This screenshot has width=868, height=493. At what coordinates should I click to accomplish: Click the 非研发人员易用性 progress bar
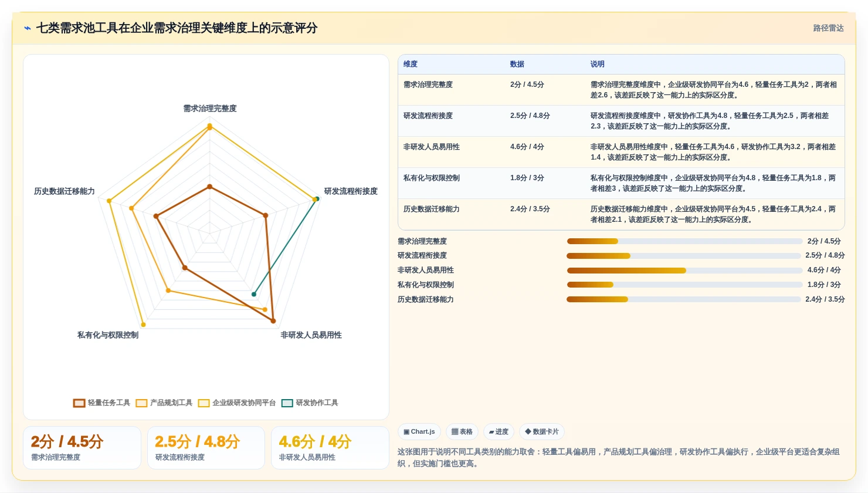[684, 271]
